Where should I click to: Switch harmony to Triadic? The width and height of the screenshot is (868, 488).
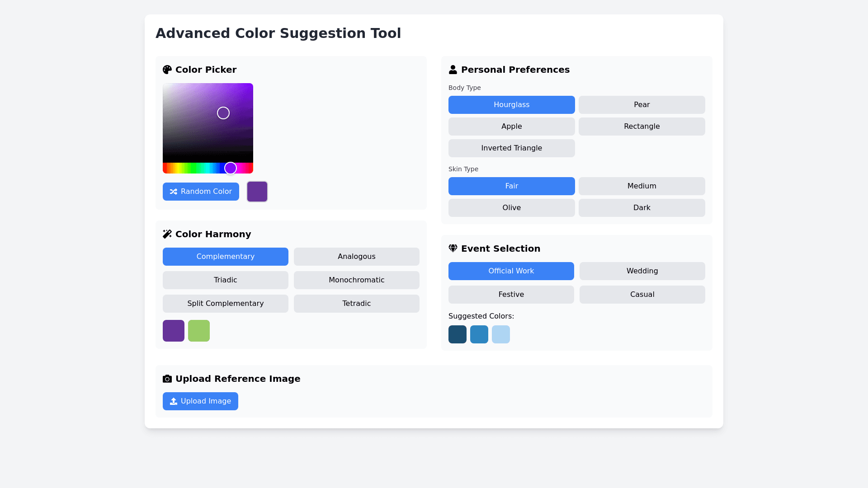(x=225, y=280)
